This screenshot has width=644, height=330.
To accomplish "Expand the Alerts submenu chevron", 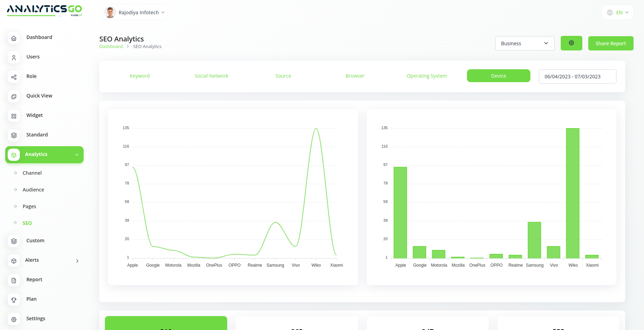I will click(x=77, y=261).
